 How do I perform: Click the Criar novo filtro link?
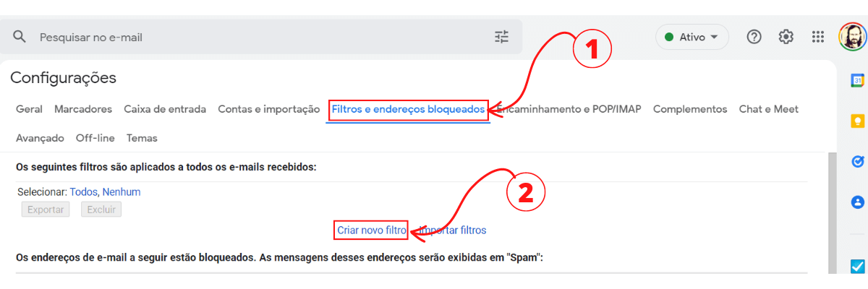[372, 230]
